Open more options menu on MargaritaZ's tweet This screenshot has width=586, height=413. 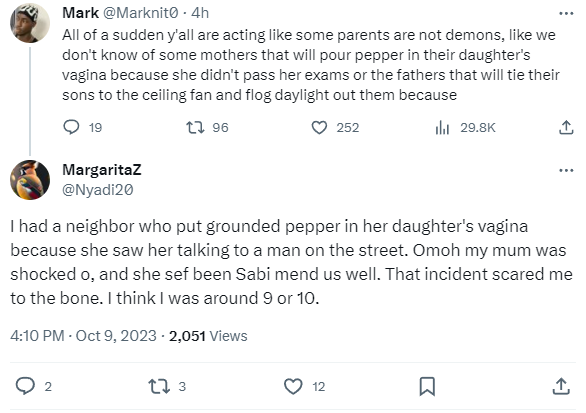pos(566,170)
